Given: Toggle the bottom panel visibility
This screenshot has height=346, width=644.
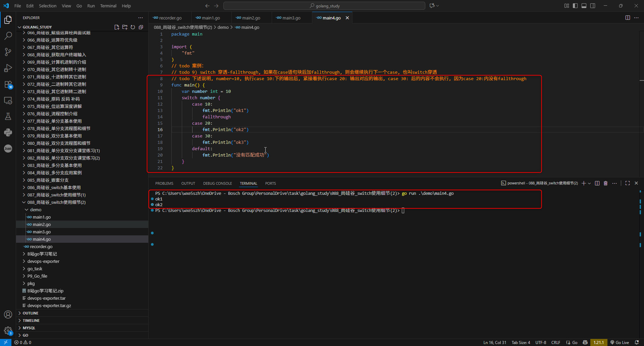Looking at the screenshot, I should pyautogui.click(x=584, y=6).
